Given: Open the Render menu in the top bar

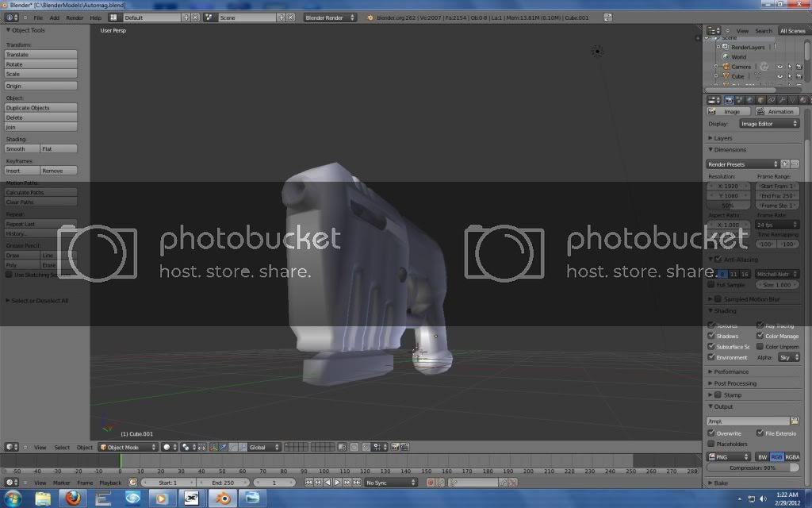Looking at the screenshot, I should pos(75,17).
